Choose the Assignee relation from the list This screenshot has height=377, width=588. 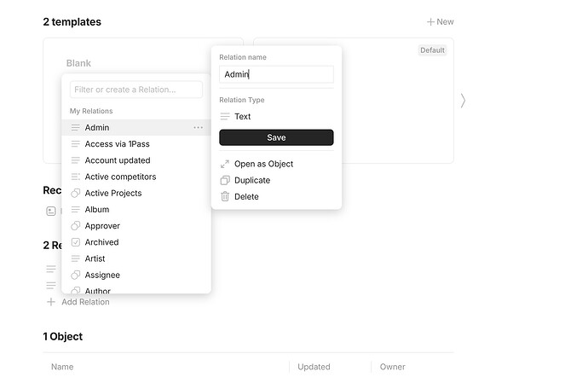(x=136, y=275)
